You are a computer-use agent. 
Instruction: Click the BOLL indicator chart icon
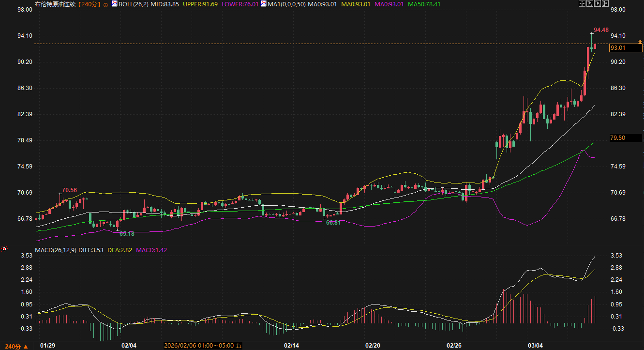point(114,4)
